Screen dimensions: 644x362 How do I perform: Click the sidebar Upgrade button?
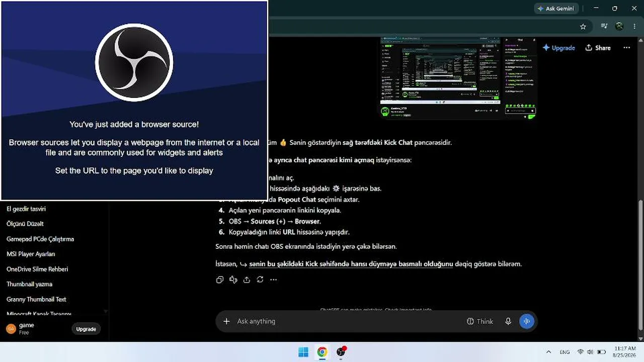click(x=86, y=329)
